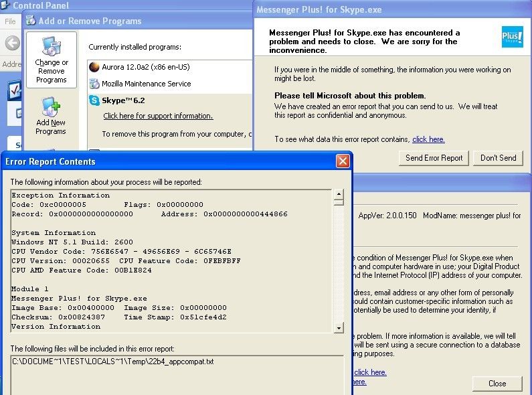Click the Skype 6.2 program icon
The image size is (532, 395).
[94, 100]
